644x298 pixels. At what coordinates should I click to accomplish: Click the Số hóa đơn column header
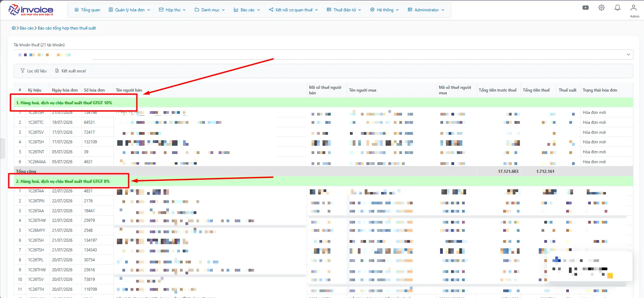[x=94, y=90]
